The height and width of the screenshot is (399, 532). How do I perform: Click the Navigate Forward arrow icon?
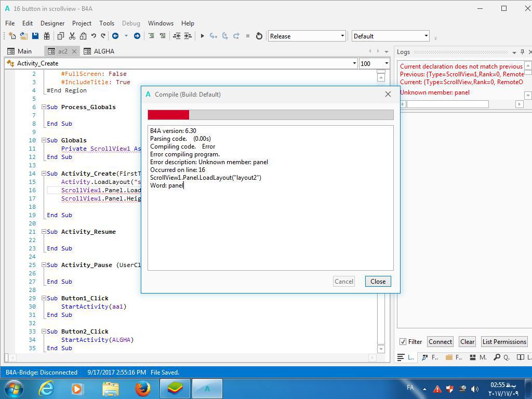[x=137, y=36]
